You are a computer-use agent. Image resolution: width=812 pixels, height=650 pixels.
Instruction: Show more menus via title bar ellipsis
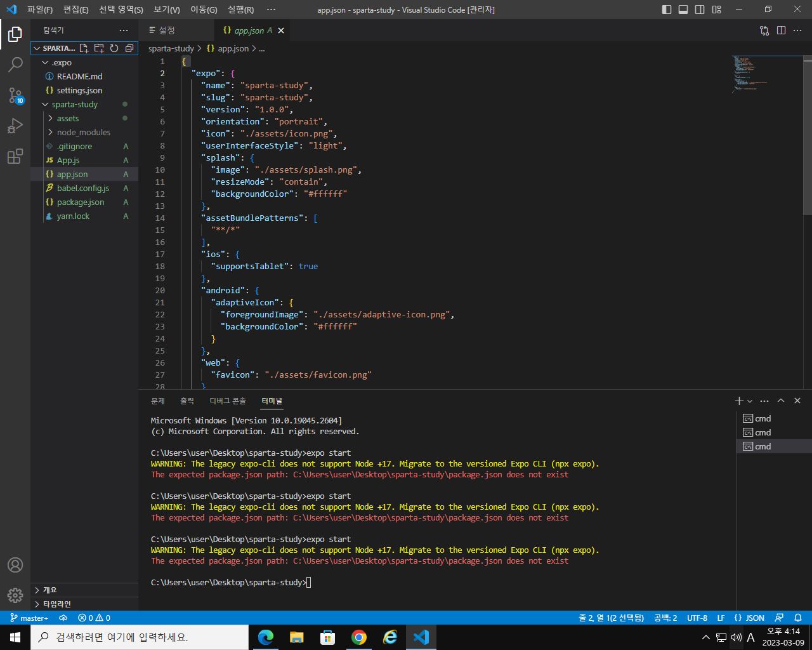(271, 10)
